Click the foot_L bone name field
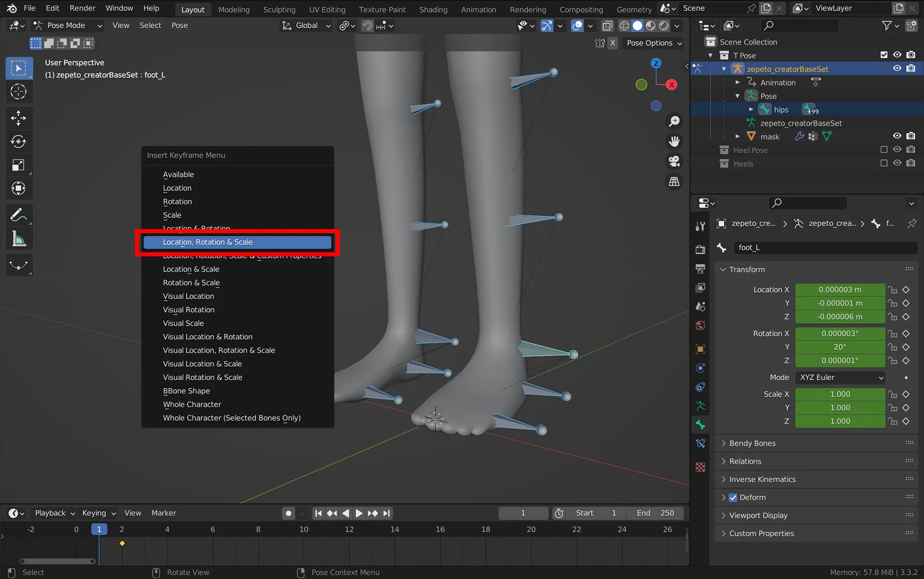The width and height of the screenshot is (924, 579). (x=825, y=248)
